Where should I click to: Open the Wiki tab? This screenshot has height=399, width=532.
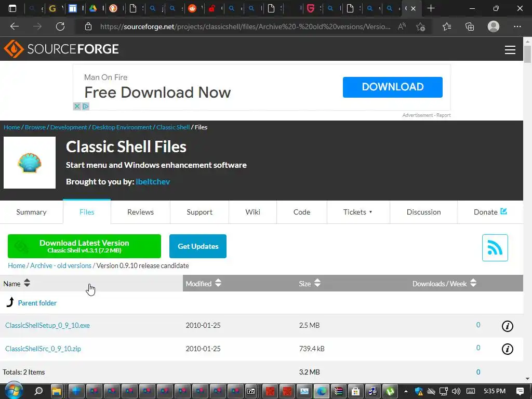[x=253, y=212]
